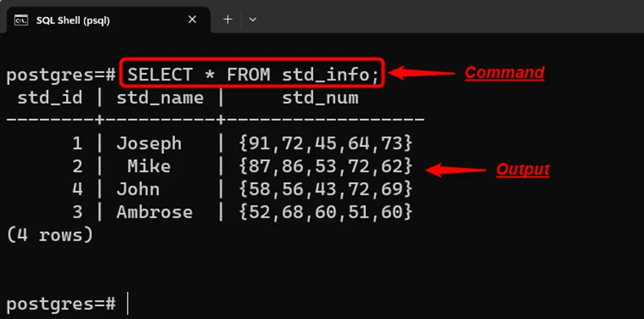Click the std_name column header
Image resolution: width=644 pixels, height=319 pixels.
[x=160, y=98]
